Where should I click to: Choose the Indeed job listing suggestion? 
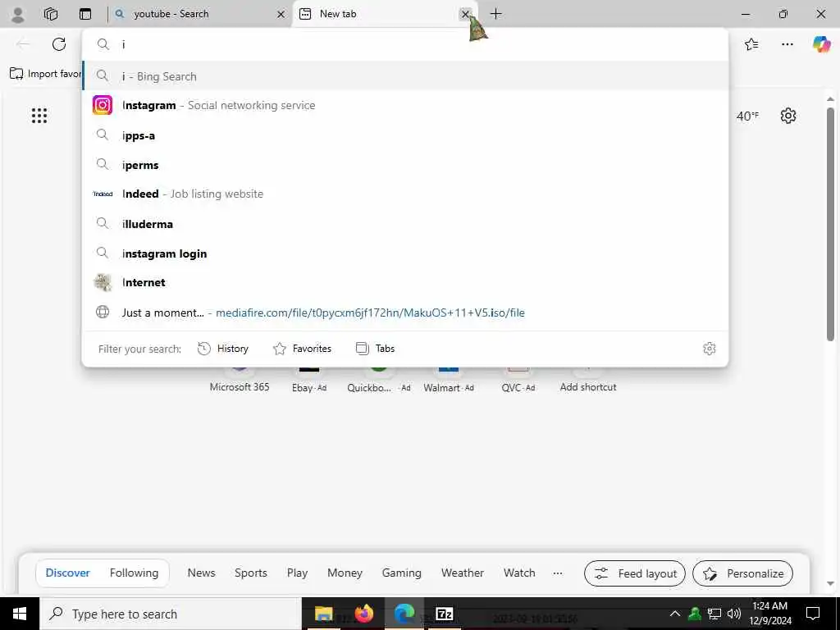pos(405,194)
